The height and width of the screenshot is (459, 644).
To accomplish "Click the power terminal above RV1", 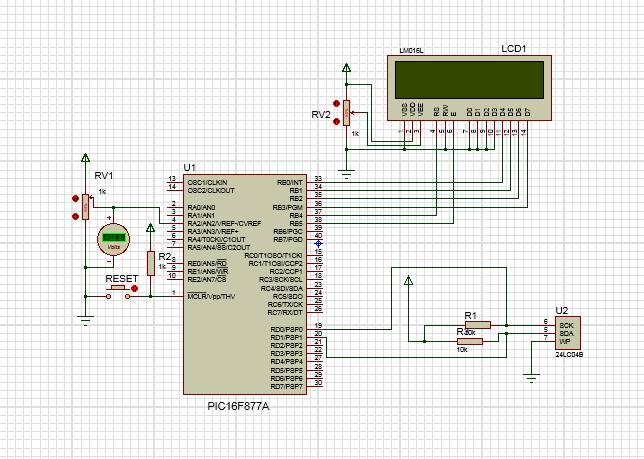I will click(85, 158).
